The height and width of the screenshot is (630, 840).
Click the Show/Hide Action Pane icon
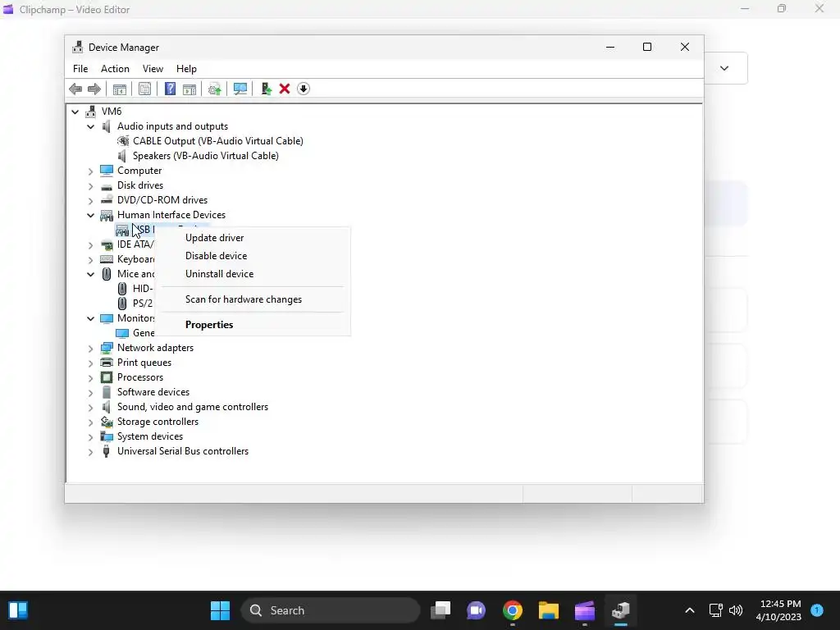coord(189,89)
